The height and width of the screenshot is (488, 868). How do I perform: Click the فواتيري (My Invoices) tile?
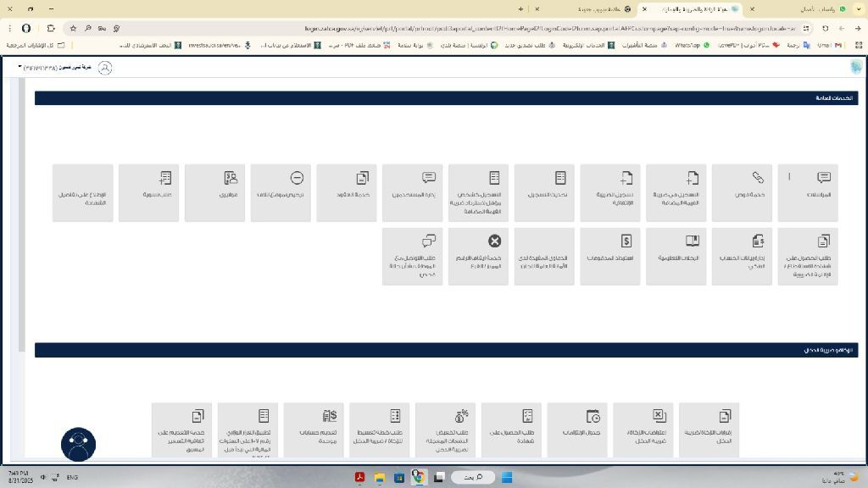(x=214, y=193)
